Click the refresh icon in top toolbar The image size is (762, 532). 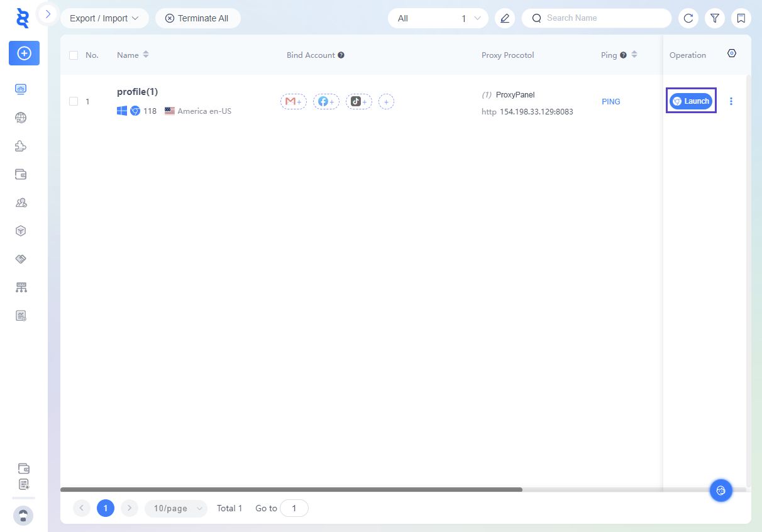[x=688, y=18]
